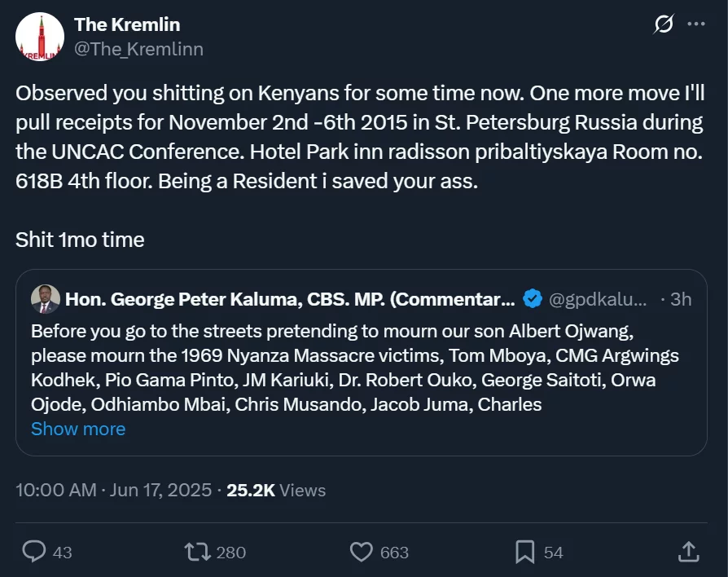This screenshot has height=577, width=728.
Task: Open George Kaluma's small profile picture
Action: pos(46,299)
